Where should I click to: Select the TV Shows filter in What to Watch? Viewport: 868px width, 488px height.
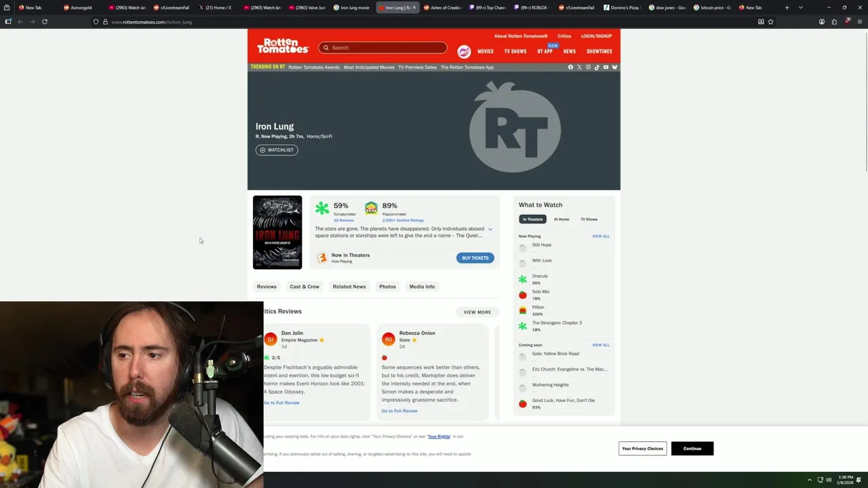tap(589, 219)
